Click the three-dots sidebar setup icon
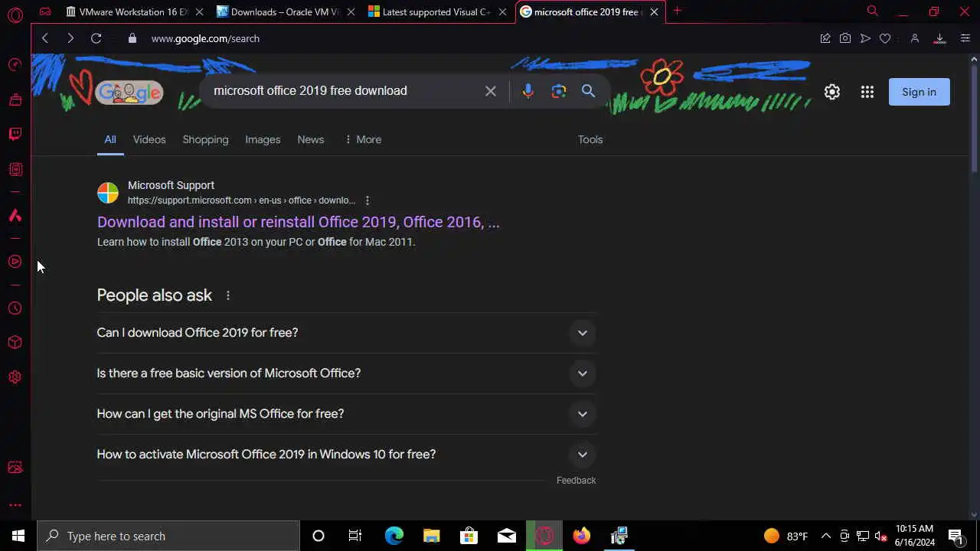This screenshot has width=980, height=551. point(15,505)
